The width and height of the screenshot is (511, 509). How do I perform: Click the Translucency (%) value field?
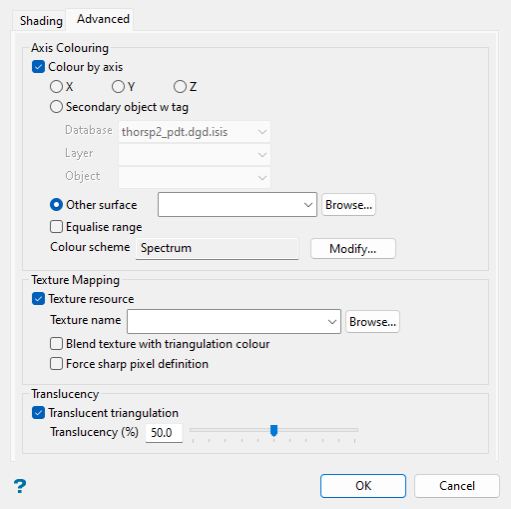point(164,433)
